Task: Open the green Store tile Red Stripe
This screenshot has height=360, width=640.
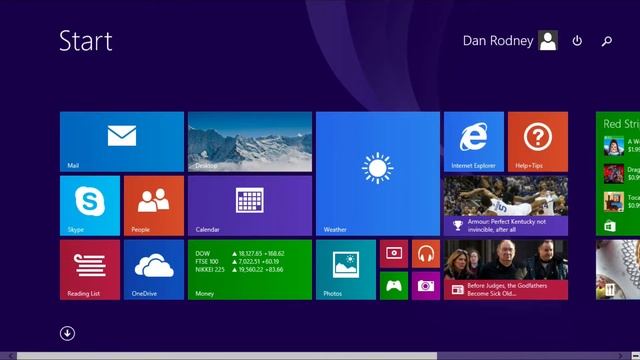Action: coord(618,174)
